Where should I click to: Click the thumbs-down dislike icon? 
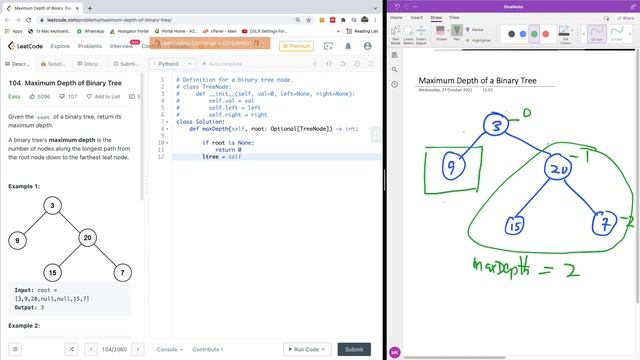coord(62,96)
